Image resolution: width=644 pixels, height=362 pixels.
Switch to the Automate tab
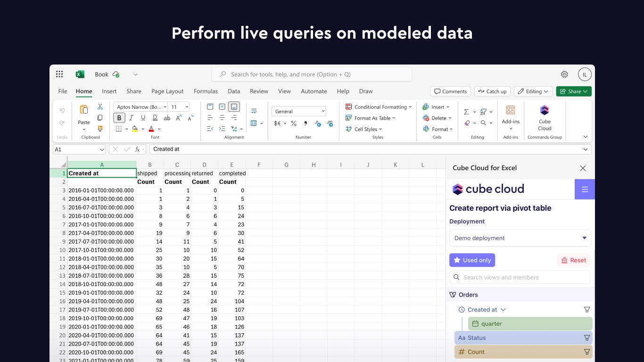(x=314, y=91)
